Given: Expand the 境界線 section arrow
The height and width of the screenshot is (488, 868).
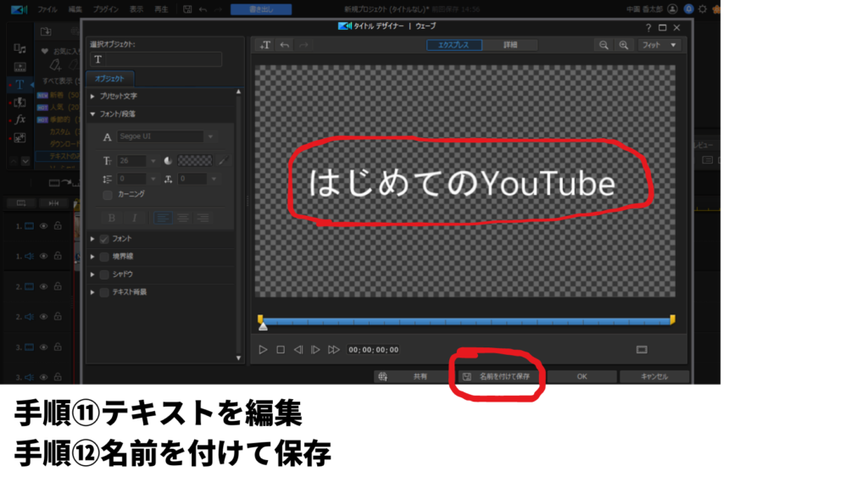Looking at the screenshot, I should [92, 257].
